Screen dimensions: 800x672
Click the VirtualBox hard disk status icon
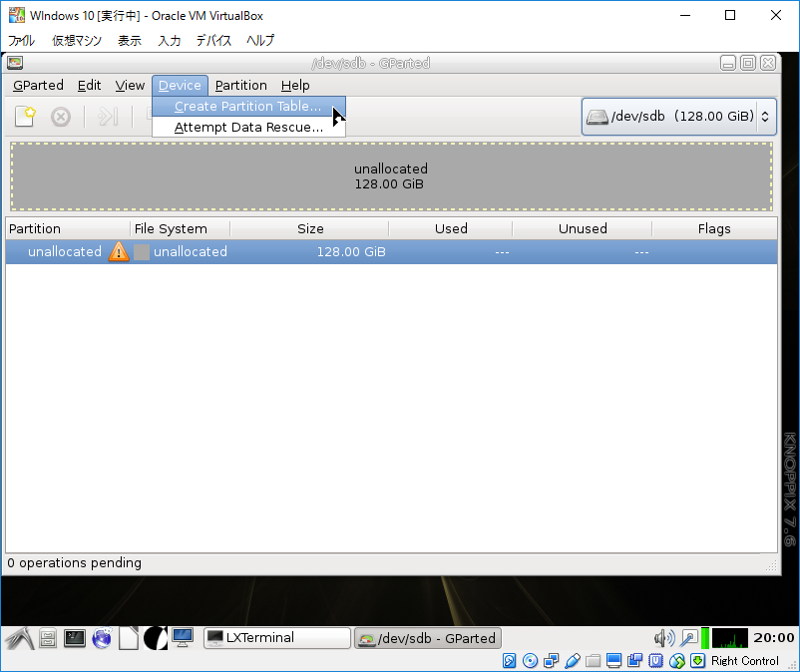point(509,661)
